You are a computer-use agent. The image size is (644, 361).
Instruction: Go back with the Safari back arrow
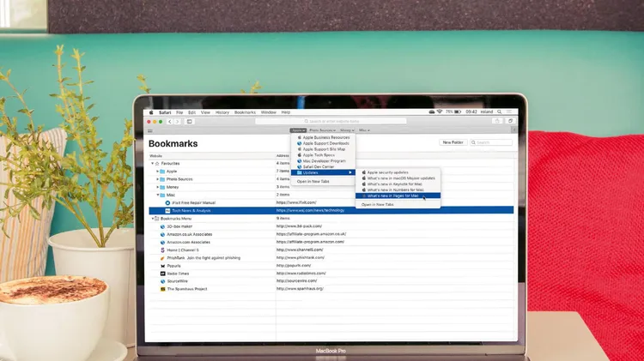[x=170, y=122]
